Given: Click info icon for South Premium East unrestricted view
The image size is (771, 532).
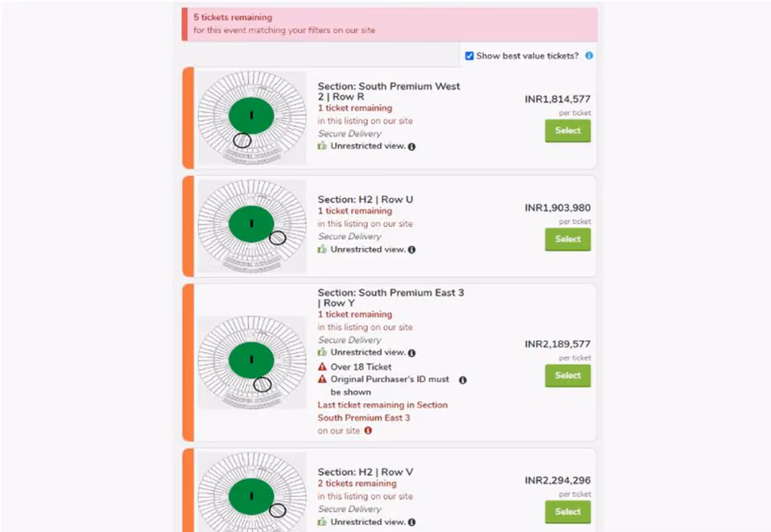Looking at the screenshot, I should (x=411, y=352).
